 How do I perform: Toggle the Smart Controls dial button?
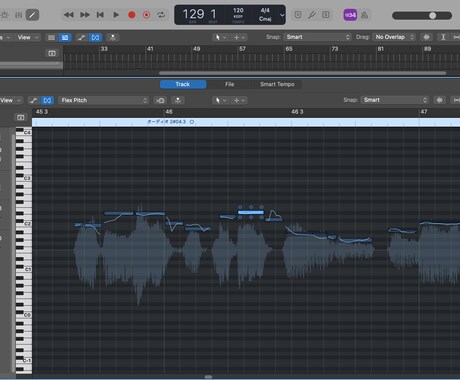5,15
